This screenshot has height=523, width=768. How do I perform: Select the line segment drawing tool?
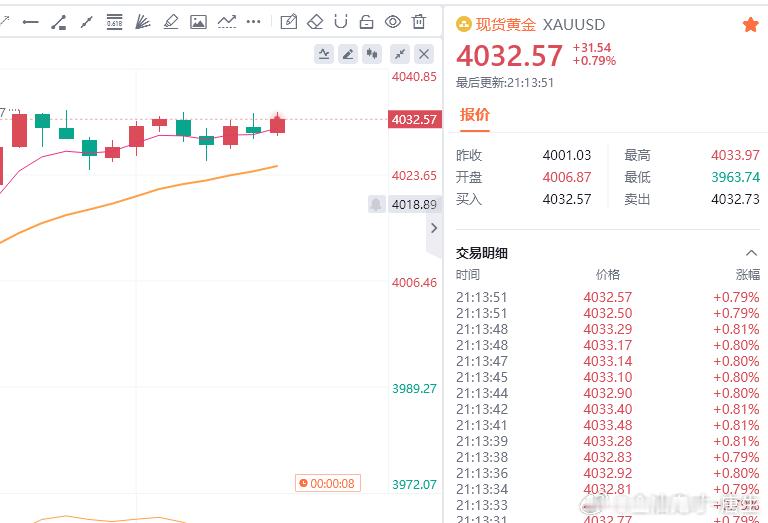click(87, 22)
